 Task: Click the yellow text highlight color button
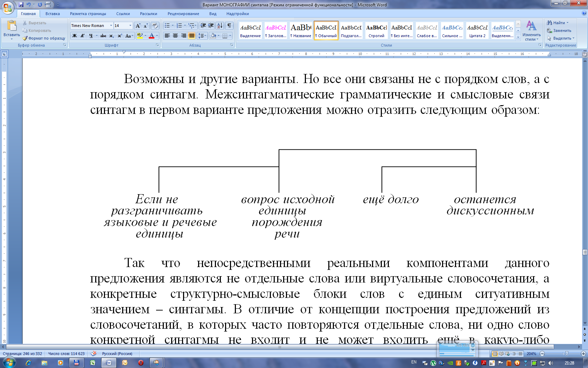(x=140, y=36)
